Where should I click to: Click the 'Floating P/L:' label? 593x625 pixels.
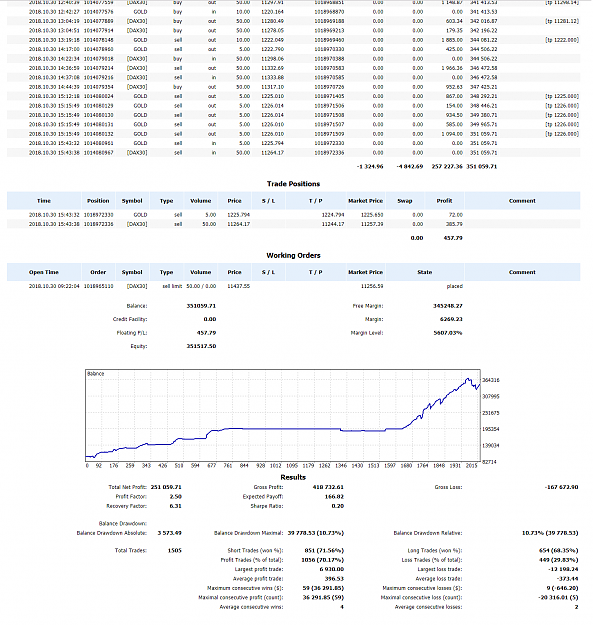(132, 333)
